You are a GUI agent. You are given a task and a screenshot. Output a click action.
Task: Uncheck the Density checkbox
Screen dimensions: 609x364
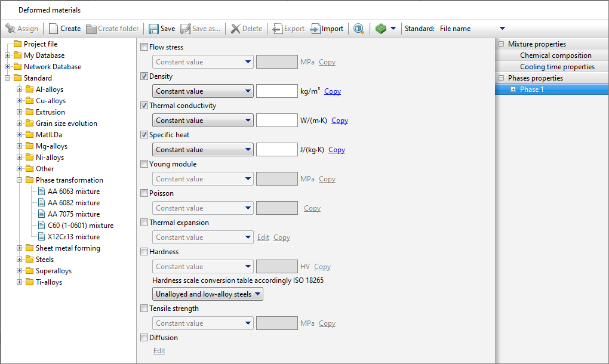coord(144,76)
